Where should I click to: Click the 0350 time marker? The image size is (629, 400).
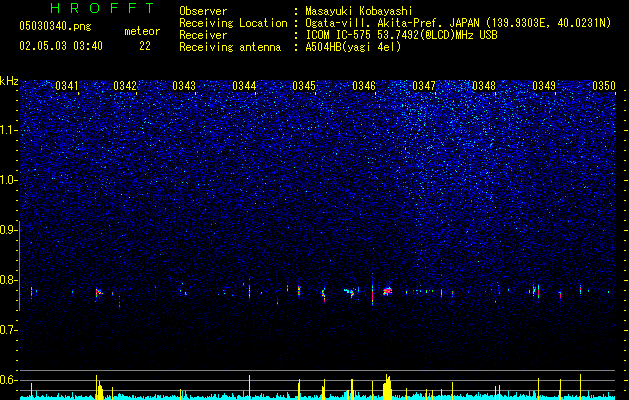tap(604, 86)
